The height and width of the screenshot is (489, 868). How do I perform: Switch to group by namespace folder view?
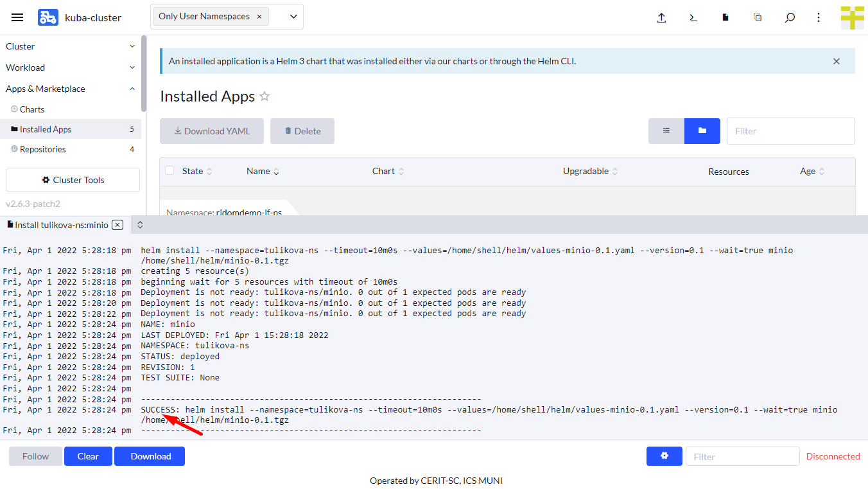coord(702,131)
